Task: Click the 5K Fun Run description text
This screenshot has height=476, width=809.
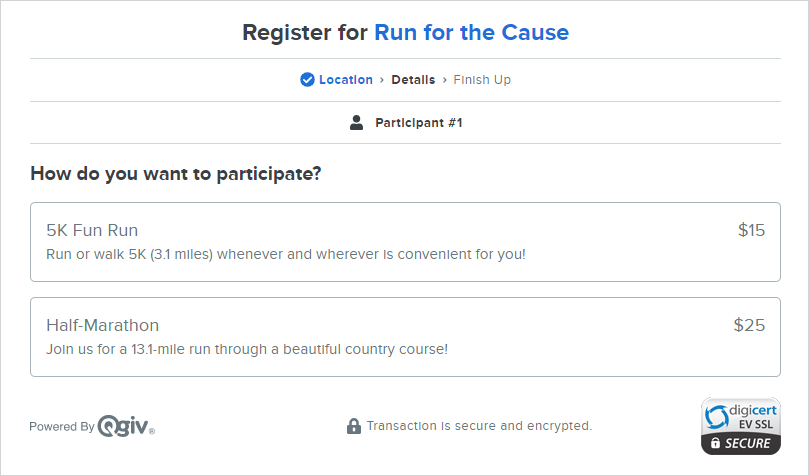Action: coord(285,254)
